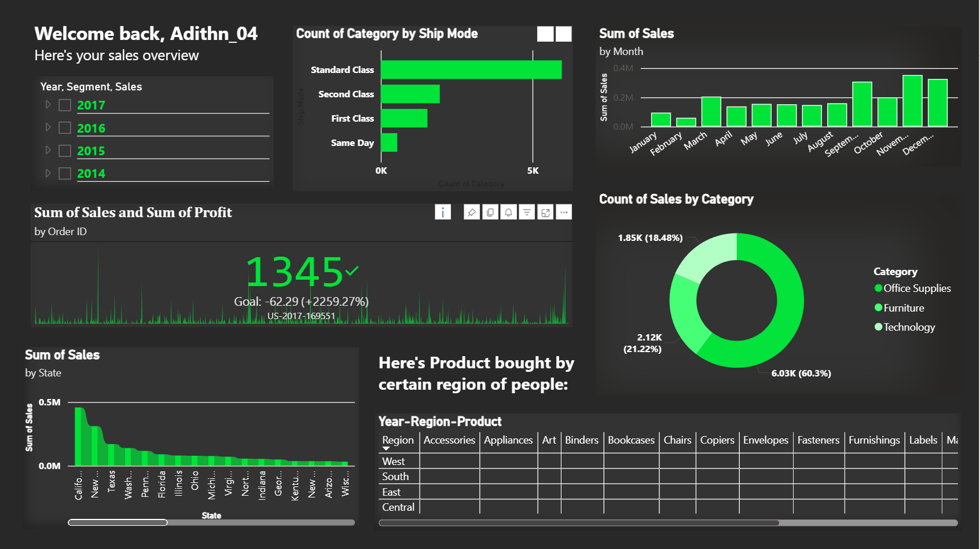The height and width of the screenshot is (549, 980).
Task: Open focus mode for the KPI visual
Action: coord(545,213)
